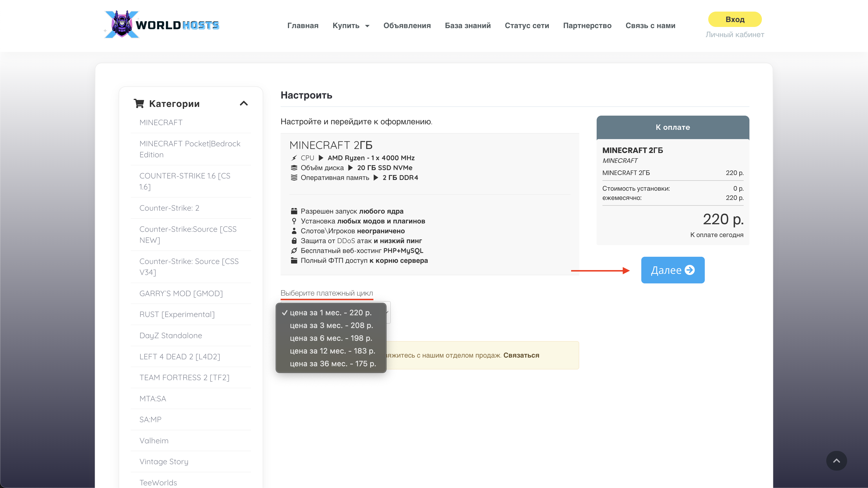
Task: Collapse the Категории panel with the chevron
Action: point(244,103)
